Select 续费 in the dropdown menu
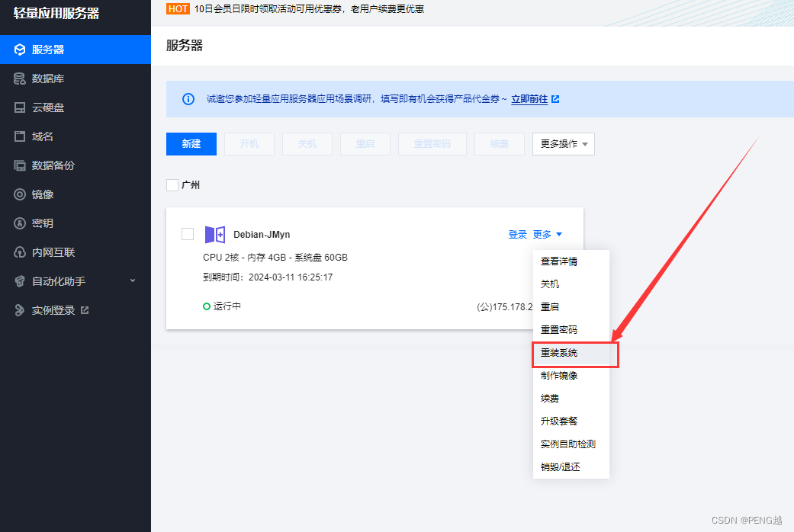 571,399
